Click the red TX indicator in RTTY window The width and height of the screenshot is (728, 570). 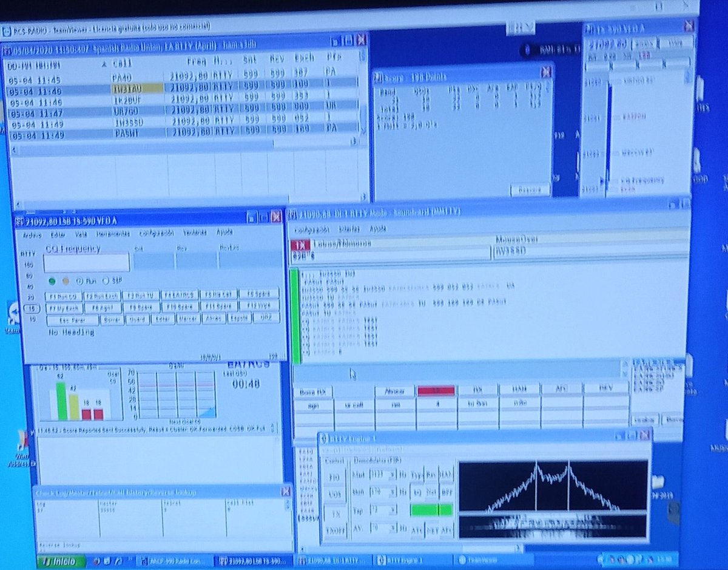(299, 245)
